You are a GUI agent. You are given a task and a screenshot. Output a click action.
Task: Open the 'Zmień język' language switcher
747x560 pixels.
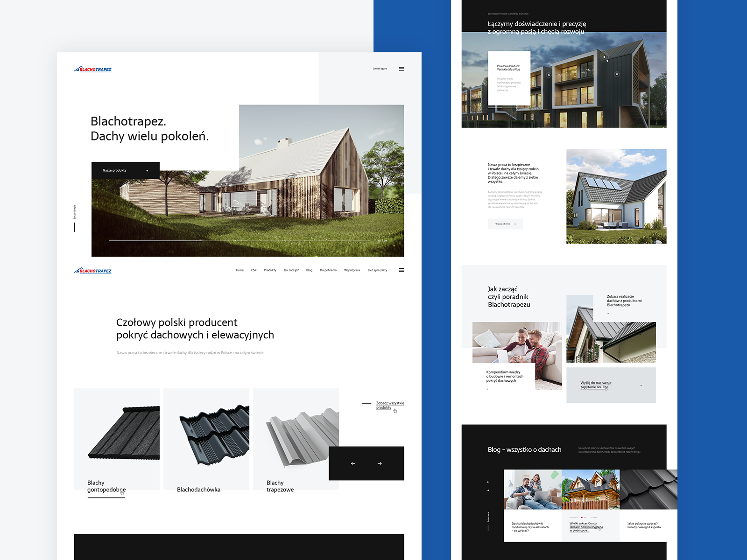point(380,69)
